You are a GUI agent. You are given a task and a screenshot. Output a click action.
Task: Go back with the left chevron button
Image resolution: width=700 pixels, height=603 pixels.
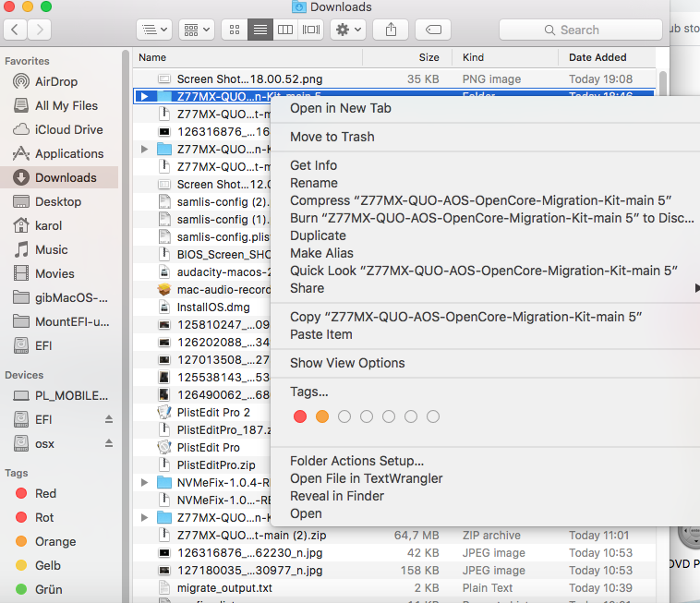click(15, 30)
